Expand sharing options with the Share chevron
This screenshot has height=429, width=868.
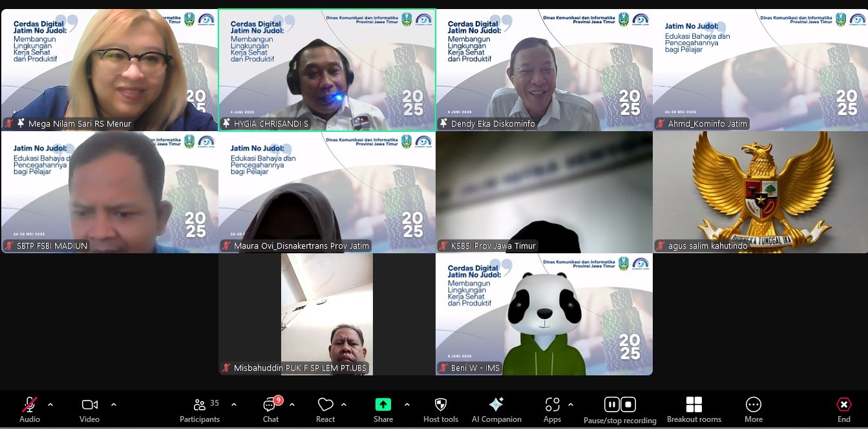[x=407, y=405]
